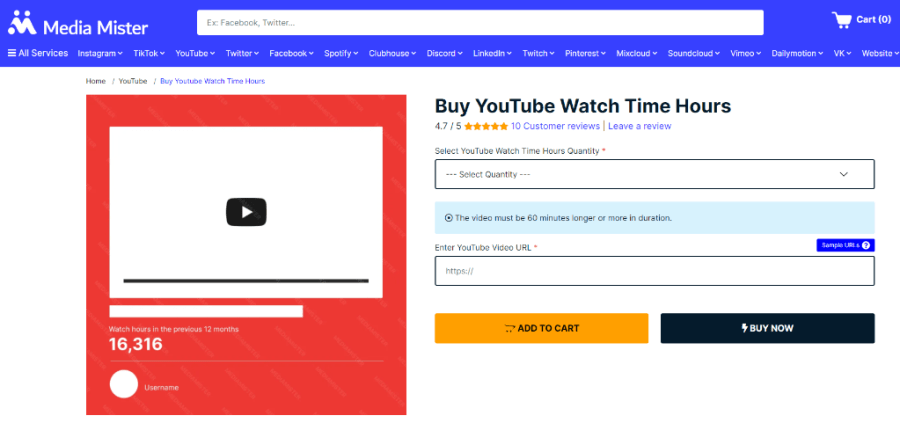Expand the Instagram services dropdown
The height and width of the screenshot is (423, 900).
(100, 53)
